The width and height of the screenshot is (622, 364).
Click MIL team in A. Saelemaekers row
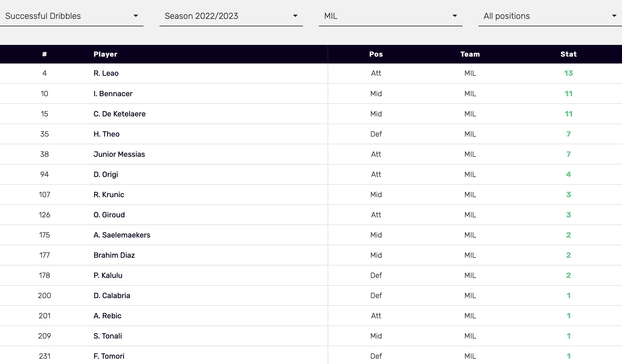tap(470, 235)
